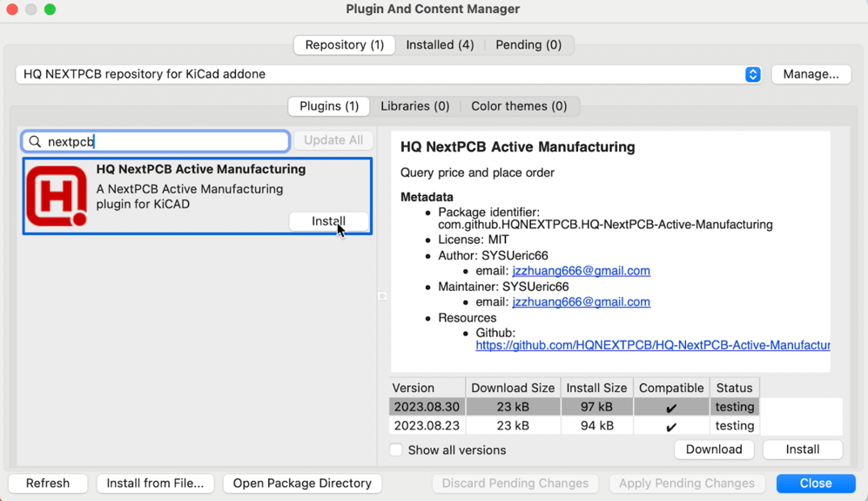Select version 2023.08.30 row
Viewport: 868px width, 501px height.
(x=574, y=407)
